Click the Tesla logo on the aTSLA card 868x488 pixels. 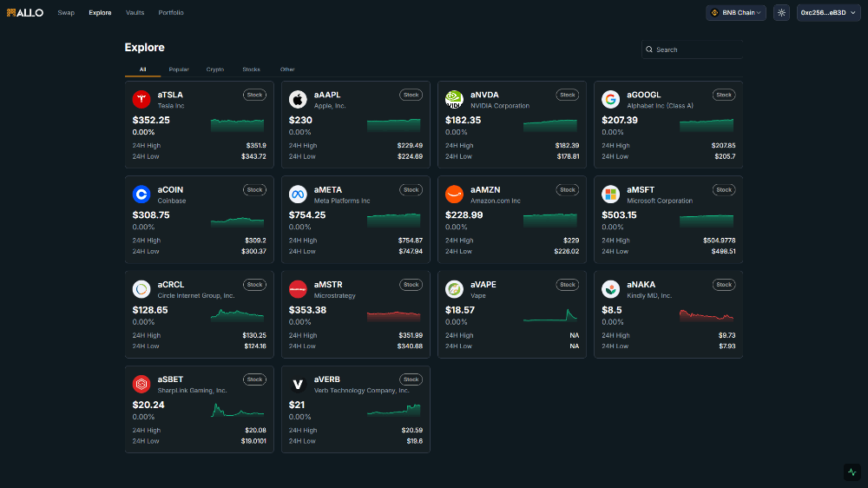point(141,99)
